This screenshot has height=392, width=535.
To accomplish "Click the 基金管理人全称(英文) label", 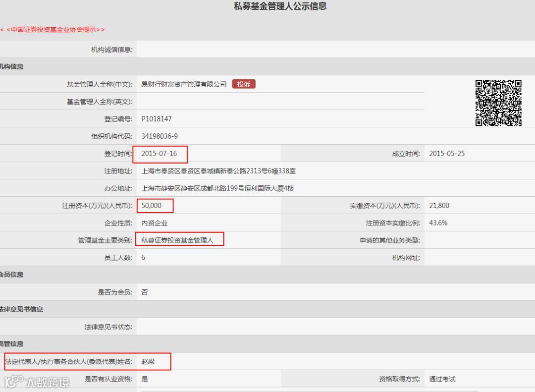I will [x=100, y=102].
